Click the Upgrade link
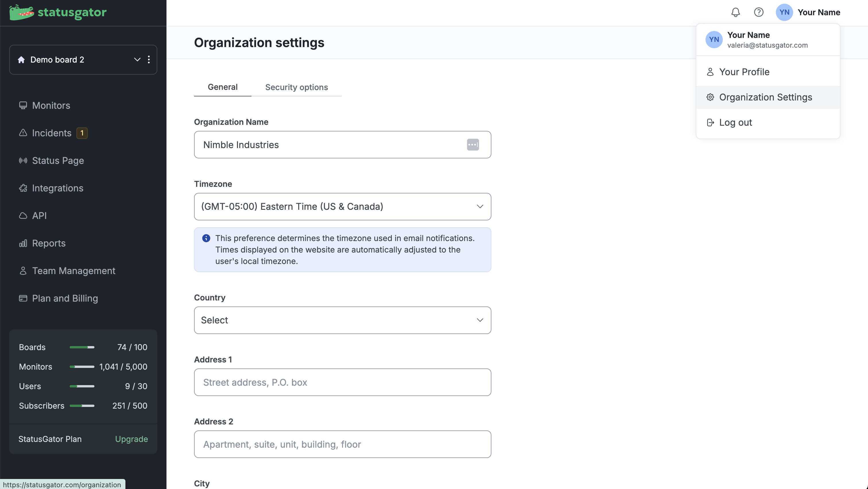 click(x=131, y=439)
